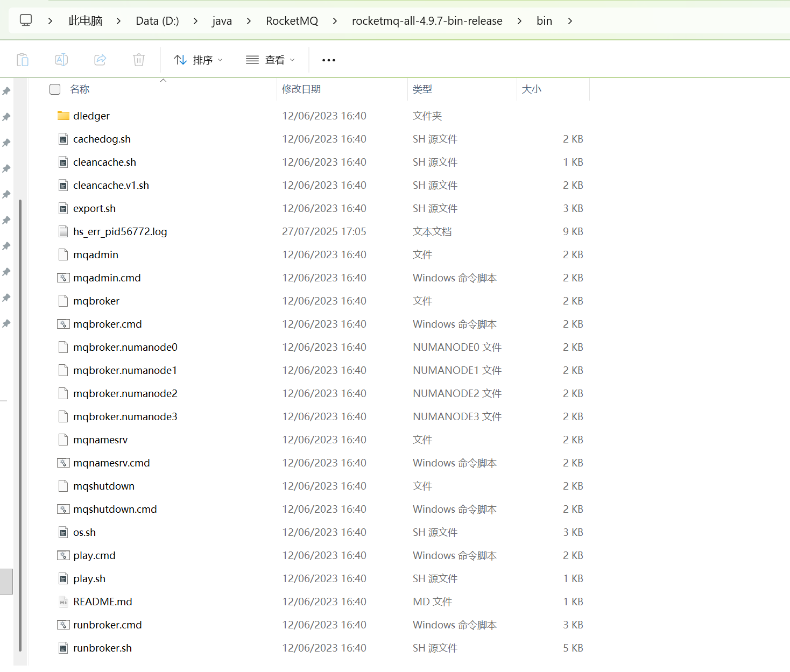The image size is (790, 672).
Task: Select the mqbroker.numanode0 file icon
Action: point(64,347)
